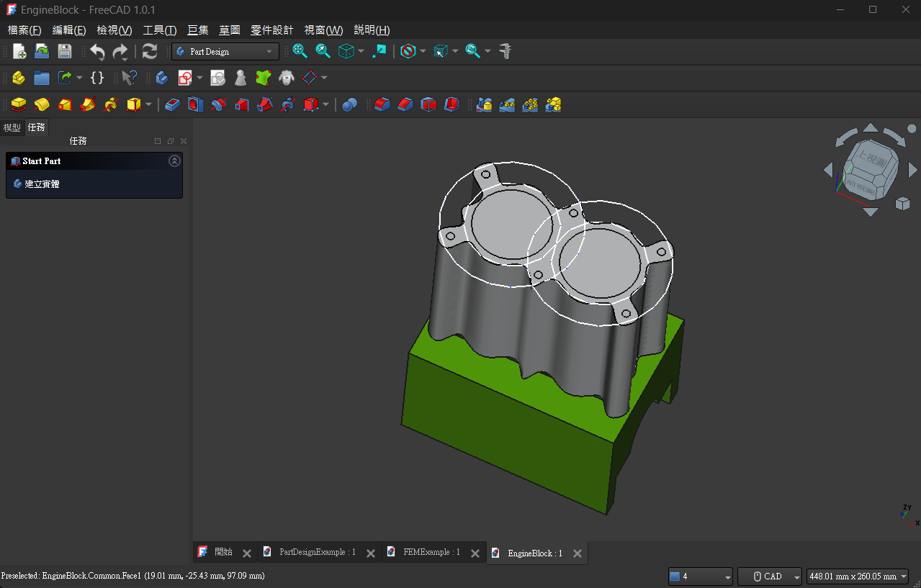Click the Hole feature icon
Screen dimensions: 921x588
pos(195,105)
